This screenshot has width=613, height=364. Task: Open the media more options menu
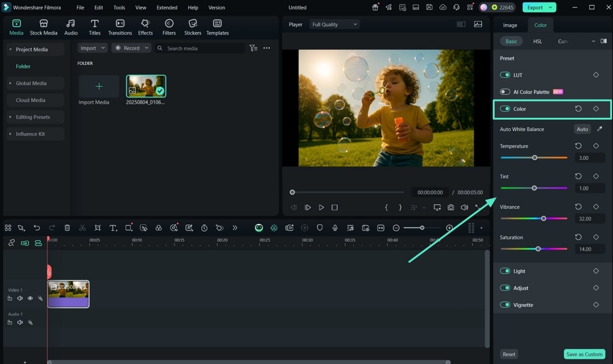pyautogui.click(x=267, y=48)
